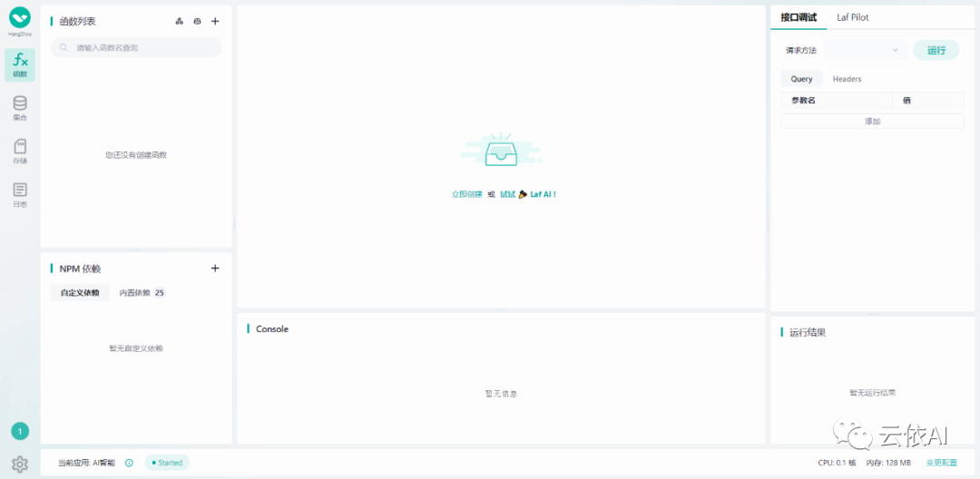The width and height of the screenshot is (980, 479).
Task: Click the 内存: 128 MB status text
Action: coord(888,463)
